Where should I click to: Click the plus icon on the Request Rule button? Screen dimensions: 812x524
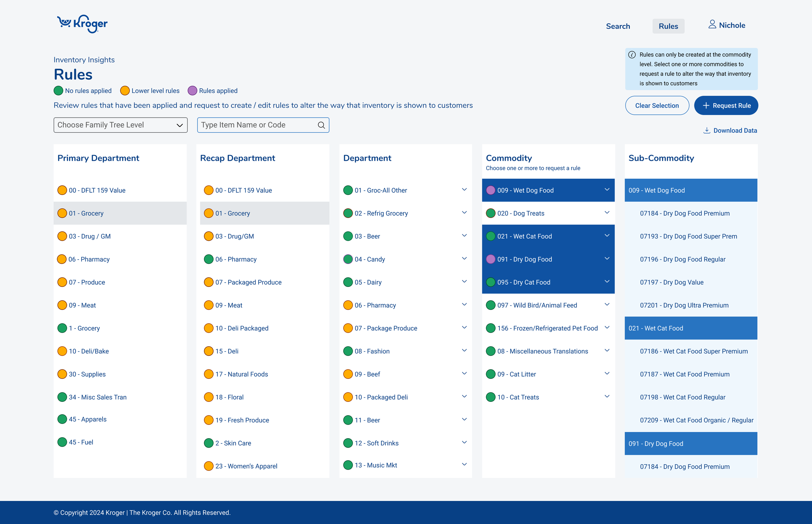click(x=706, y=106)
